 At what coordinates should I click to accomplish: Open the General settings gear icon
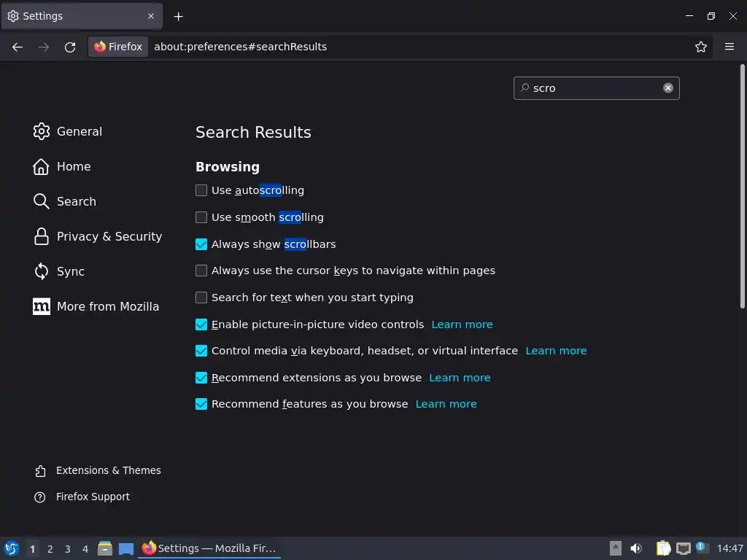point(42,131)
